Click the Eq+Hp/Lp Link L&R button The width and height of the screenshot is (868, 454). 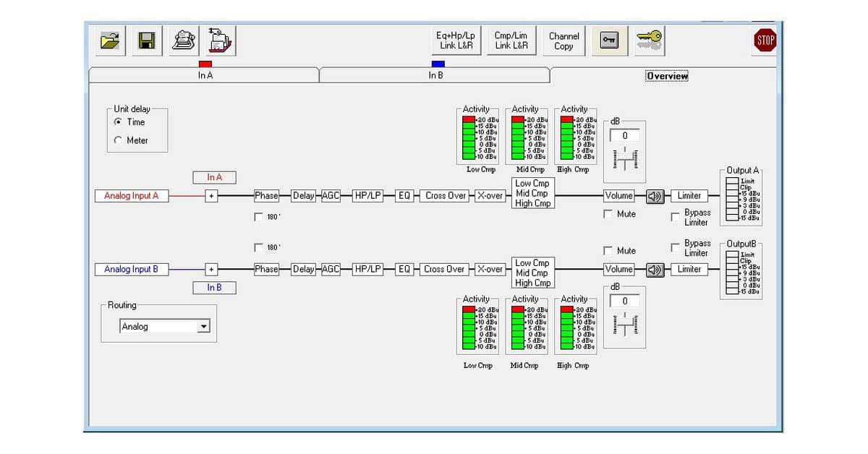click(456, 40)
